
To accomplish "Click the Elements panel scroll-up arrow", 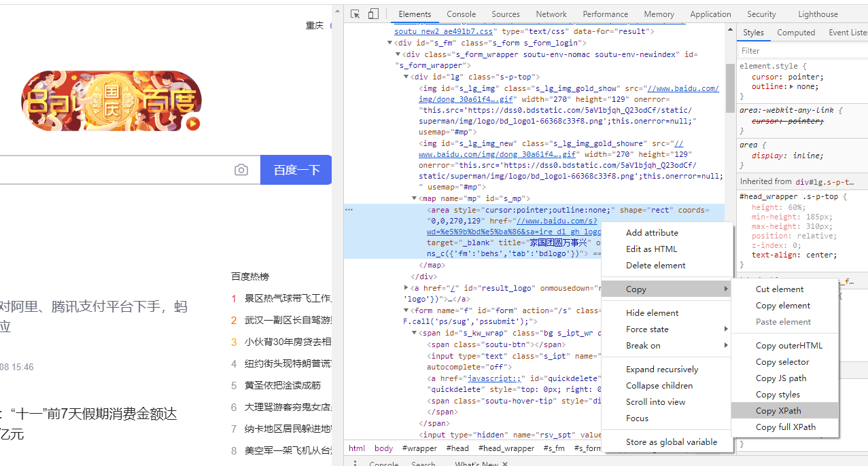I will pyautogui.click(x=729, y=29).
